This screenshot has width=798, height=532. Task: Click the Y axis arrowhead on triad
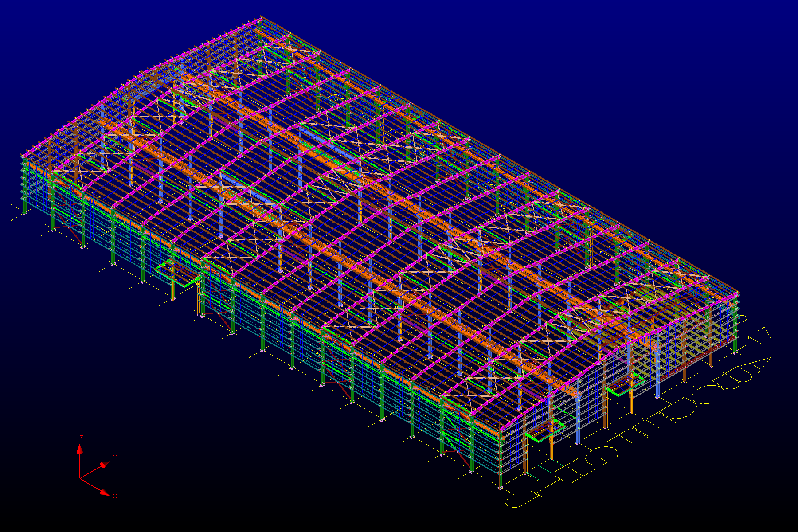click(104, 465)
